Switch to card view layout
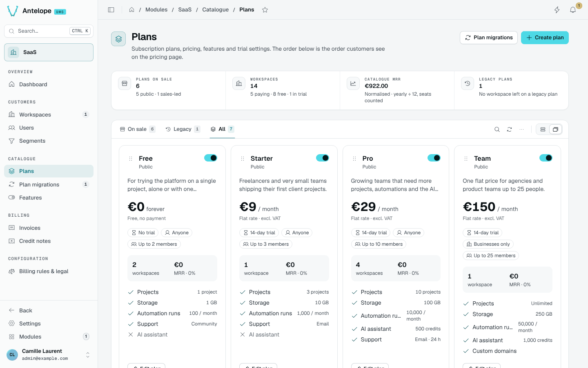588x368 pixels. click(555, 130)
